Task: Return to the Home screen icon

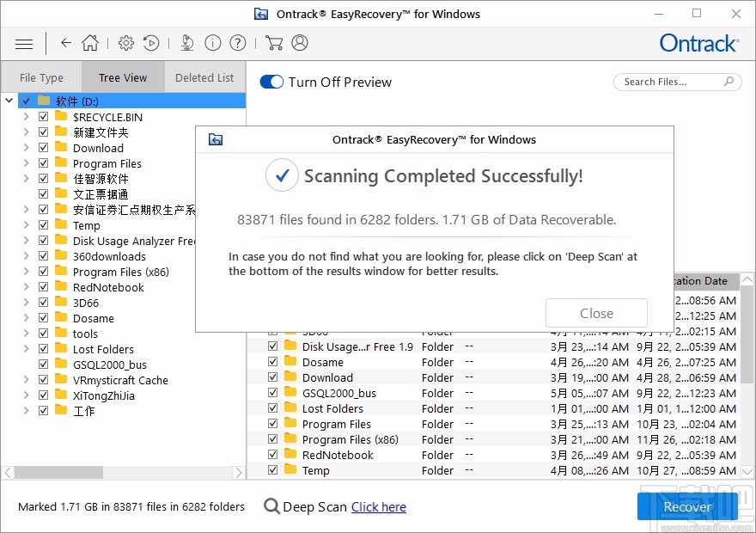Action: tap(90, 43)
